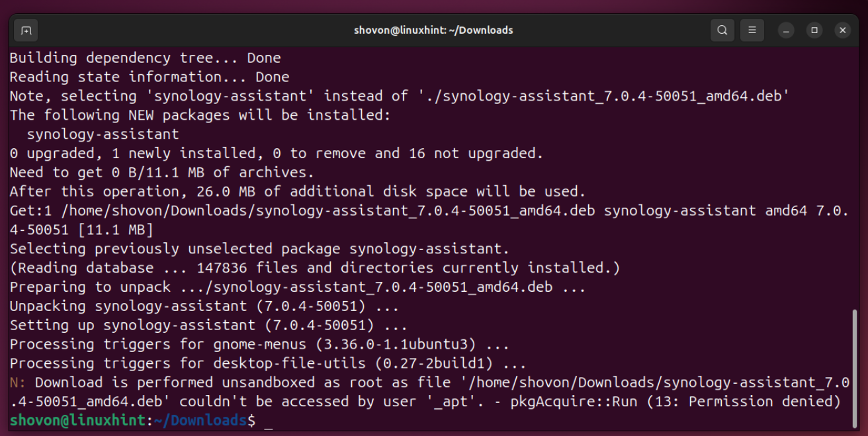The image size is (868, 436).
Task: Click 'The following NEW packages will be installed:'
Action: pos(200,115)
